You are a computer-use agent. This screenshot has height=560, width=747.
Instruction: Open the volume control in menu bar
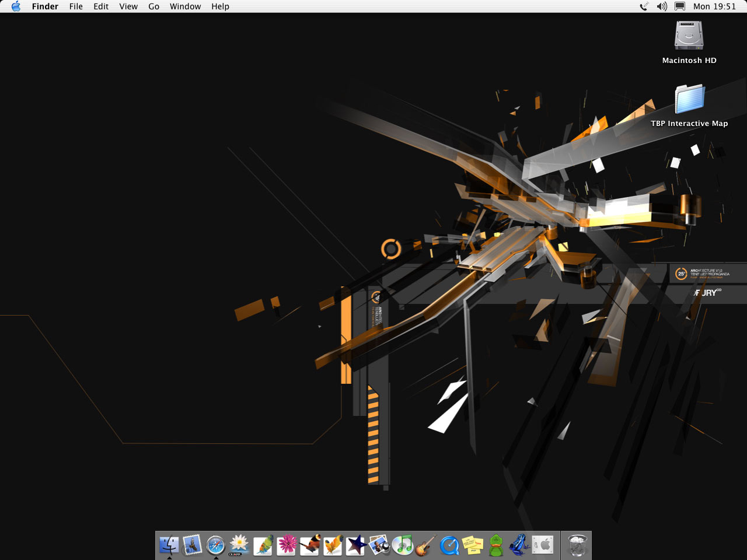pyautogui.click(x=662, y=6)
